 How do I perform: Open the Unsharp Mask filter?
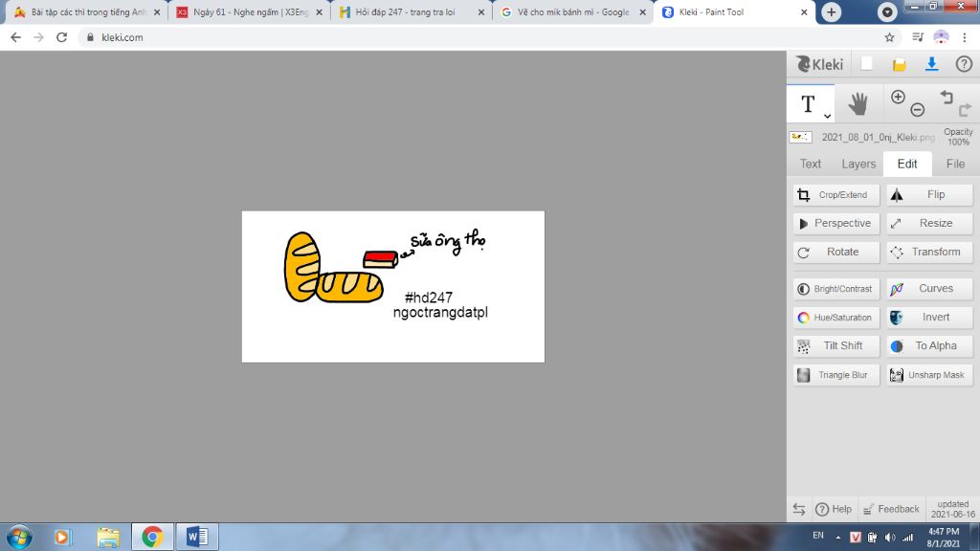click(x=929, y=375)
